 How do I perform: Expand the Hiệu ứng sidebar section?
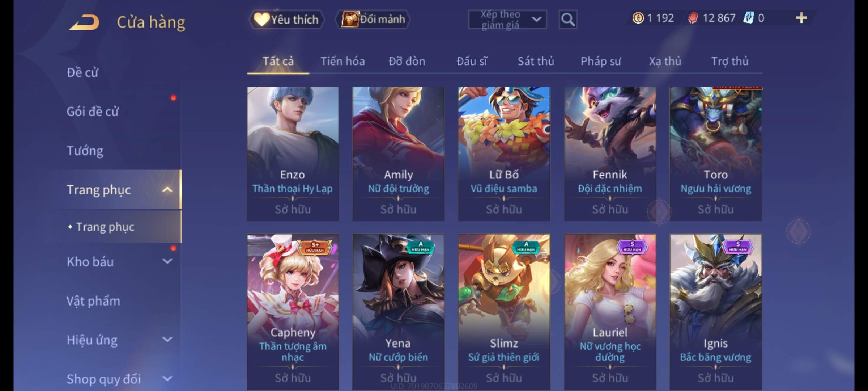(167, 340)
